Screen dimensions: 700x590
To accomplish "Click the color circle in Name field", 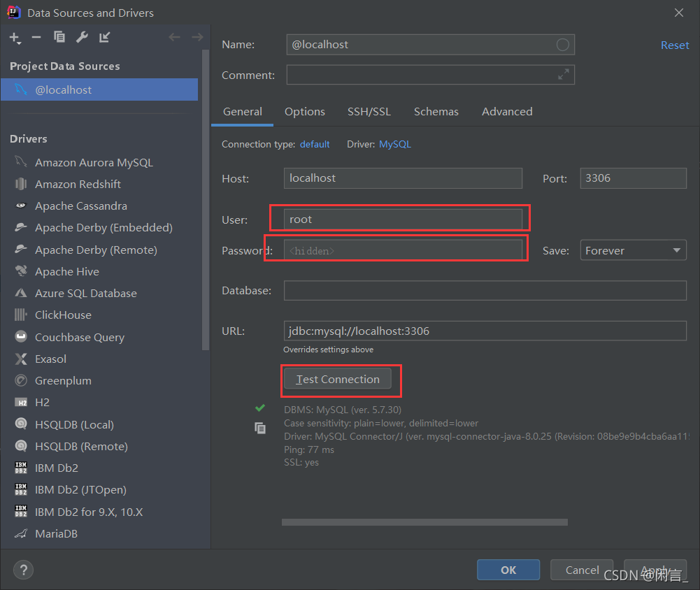I will (x=562, y=45).
